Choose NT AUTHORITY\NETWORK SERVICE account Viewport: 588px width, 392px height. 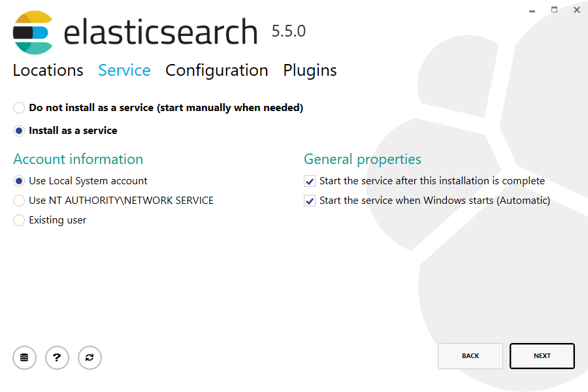click(19, 201)
